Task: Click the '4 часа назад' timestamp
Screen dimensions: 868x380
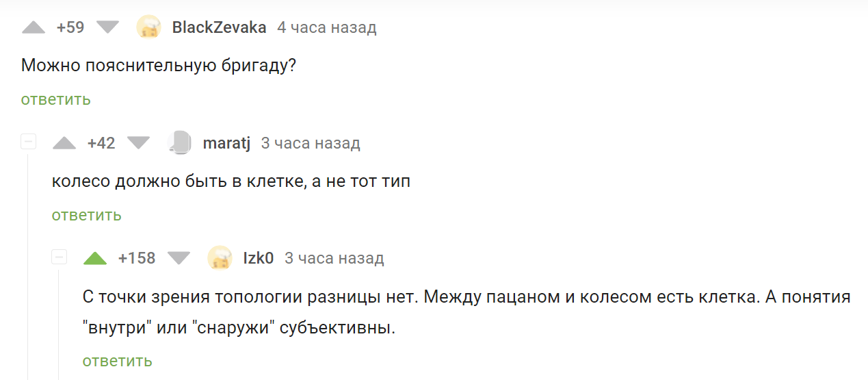Action: pyautogui.click(x=326, y=27)
